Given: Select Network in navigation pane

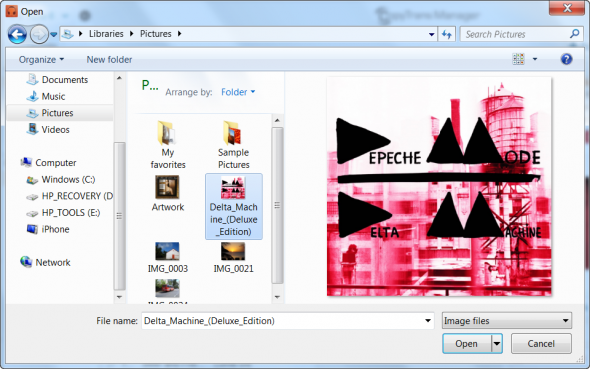Looking at the screenshot, I should point(45,262).
